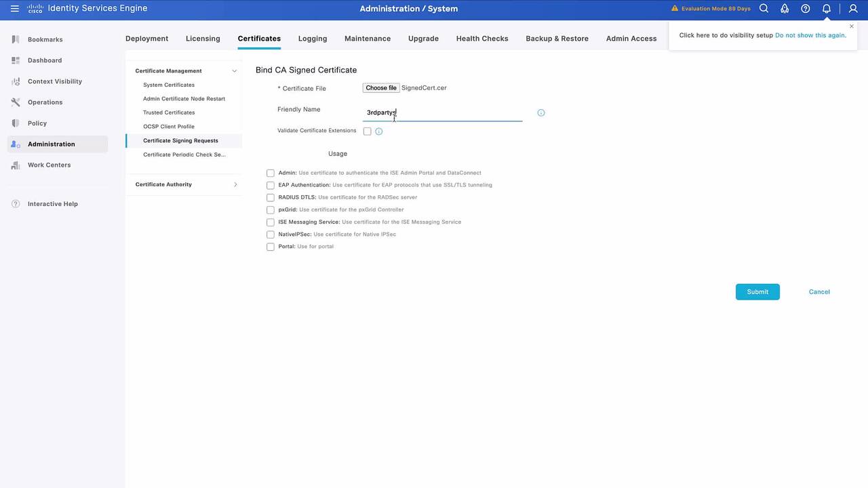
Task: Open OCSP Client Profile
Action: (169, 127)
